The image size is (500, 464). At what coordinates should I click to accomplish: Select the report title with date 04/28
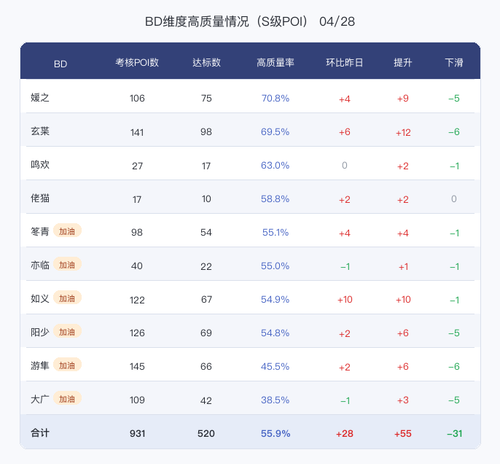tap(250, 22)
